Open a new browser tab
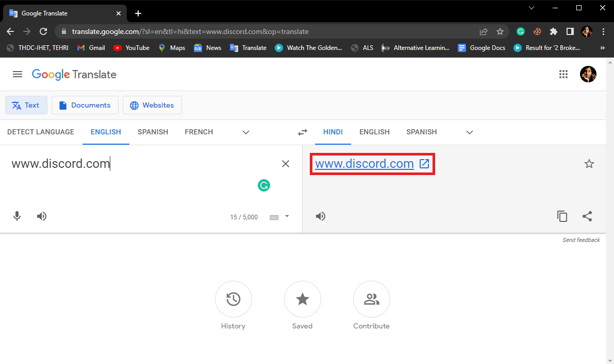614x364 pixels. click(138, 13)
